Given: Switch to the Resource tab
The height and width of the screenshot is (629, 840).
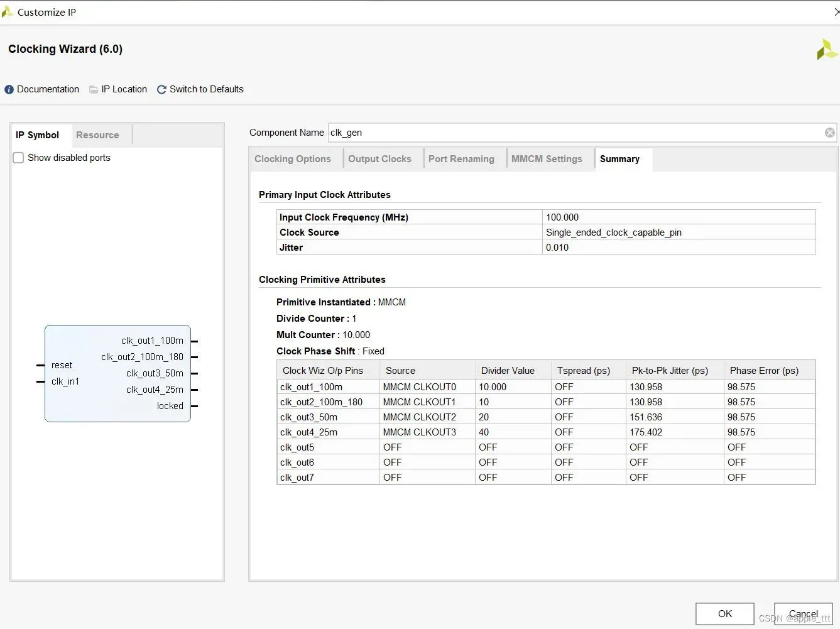Looking at the screenshot, I should pos(97,135).
